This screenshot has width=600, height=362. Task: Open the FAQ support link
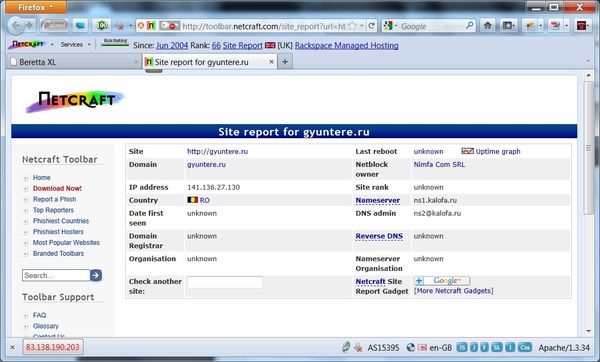[x=39, y=315]
